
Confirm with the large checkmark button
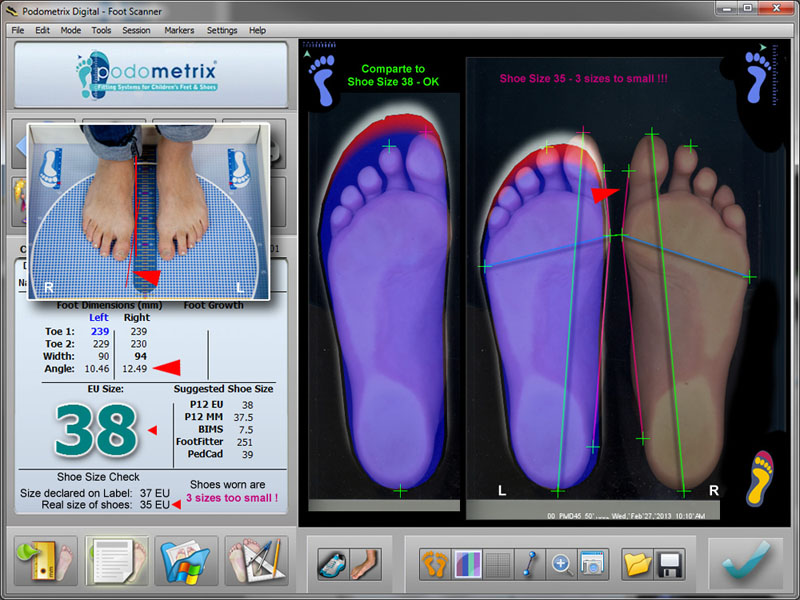click(x=745, y=562)
